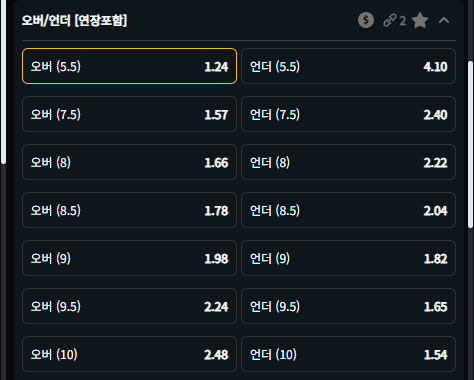Click the left edge white scrollbar
This screenshot has width=474, height=380.
tap(3, 82)
